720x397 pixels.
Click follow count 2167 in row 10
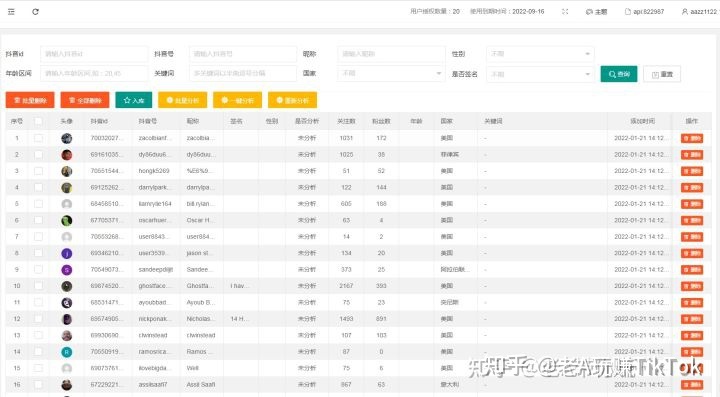click(346, 286)
